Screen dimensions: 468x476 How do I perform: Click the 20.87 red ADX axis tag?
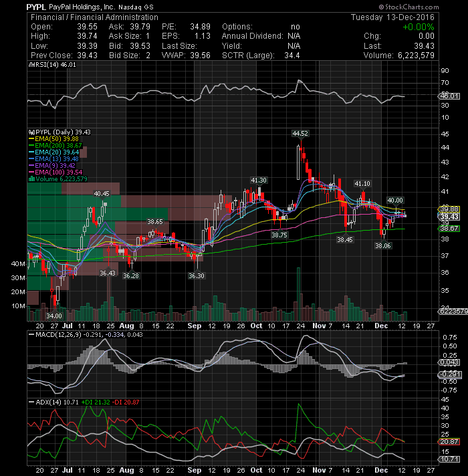(x=449, y=442)
